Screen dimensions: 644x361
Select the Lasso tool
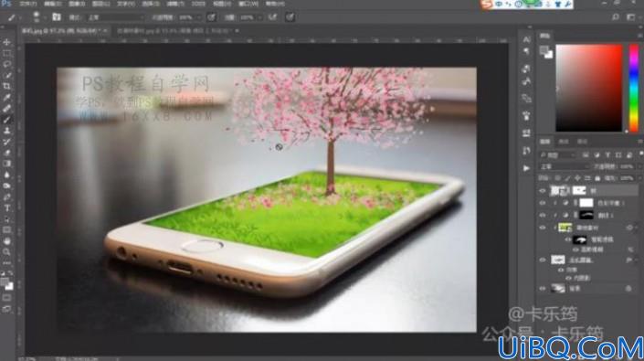[x=6, y=65]
